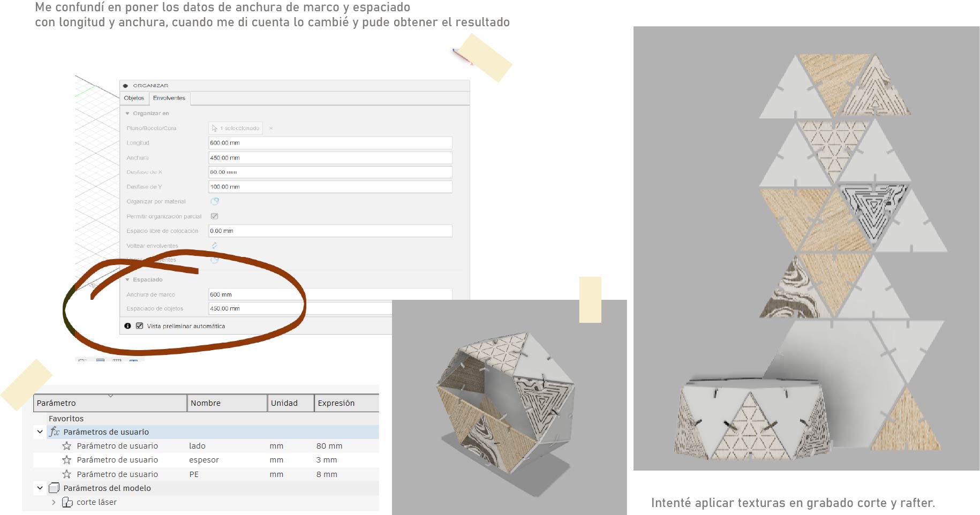The width and height of the screenshot is (980, 515).
Task: Click the Longitud input field
Action: (x=329, y=143)
